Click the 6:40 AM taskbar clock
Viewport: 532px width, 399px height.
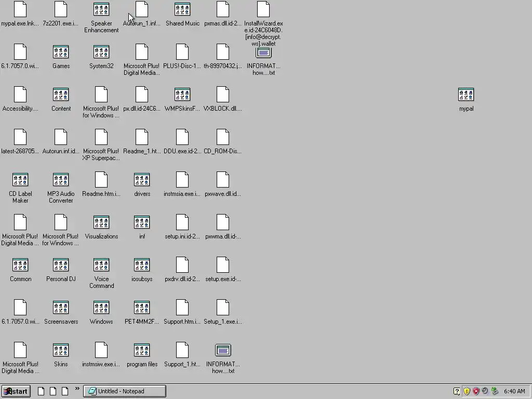click(x=514, y=391)
